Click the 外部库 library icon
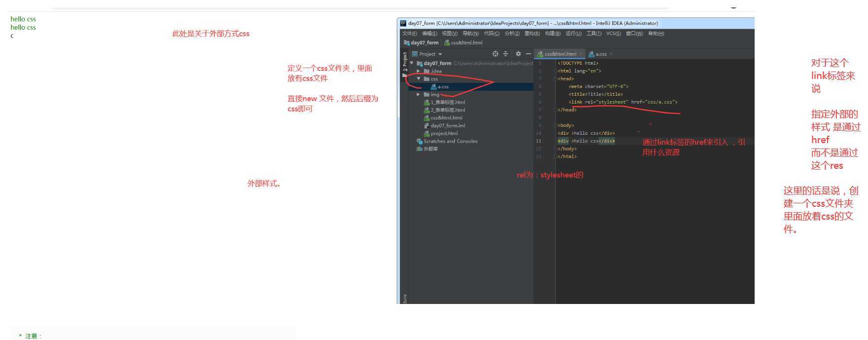 (x=419, y=149)
